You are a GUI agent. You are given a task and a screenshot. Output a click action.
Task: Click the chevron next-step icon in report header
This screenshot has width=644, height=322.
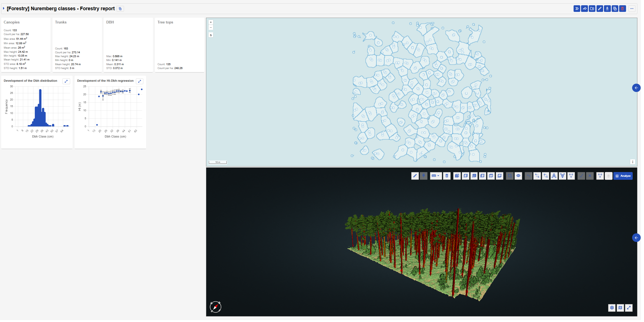pyautogui.click(x=577, y=9)
